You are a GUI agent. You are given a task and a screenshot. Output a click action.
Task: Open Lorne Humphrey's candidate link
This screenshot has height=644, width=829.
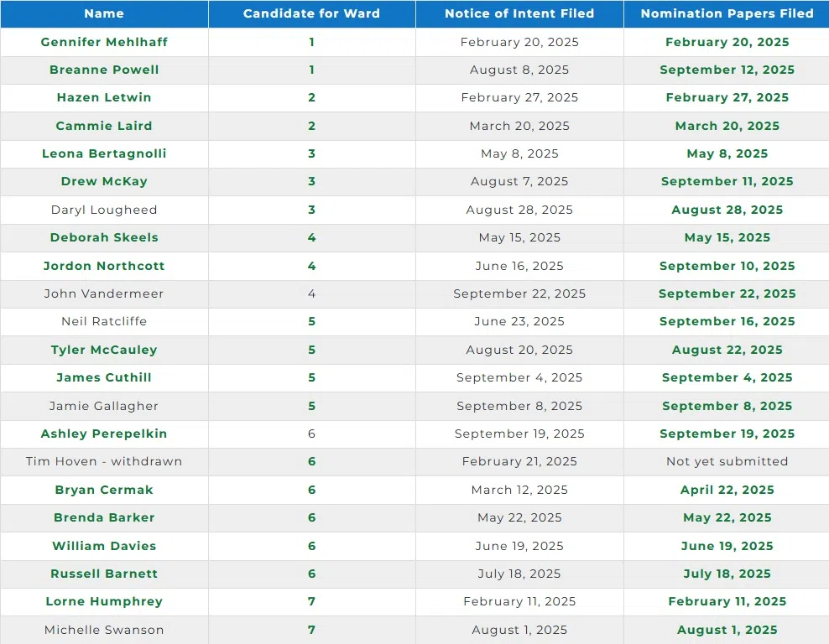point(104,601)
